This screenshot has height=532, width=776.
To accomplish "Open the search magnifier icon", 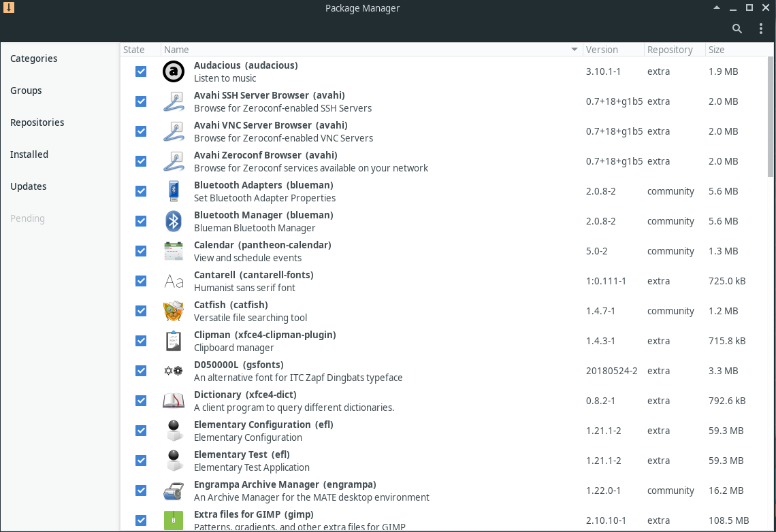I will pyautogui.click(x=737, y=29).
